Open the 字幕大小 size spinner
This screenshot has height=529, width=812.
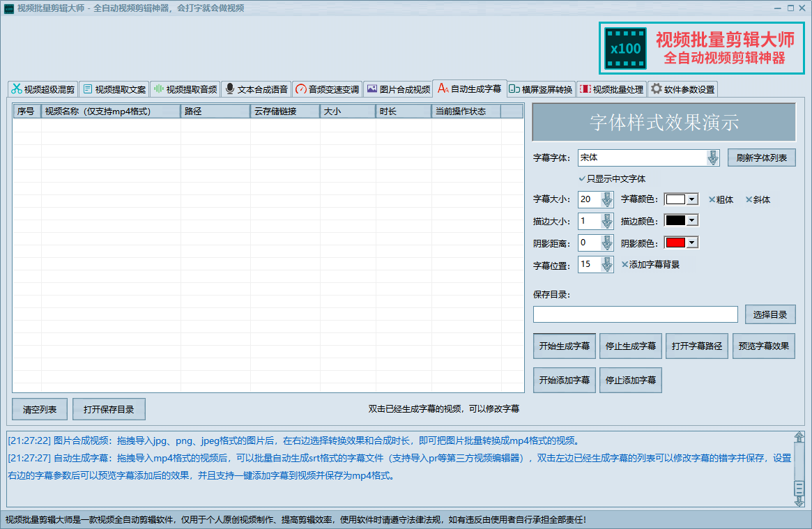coord(606,200)
